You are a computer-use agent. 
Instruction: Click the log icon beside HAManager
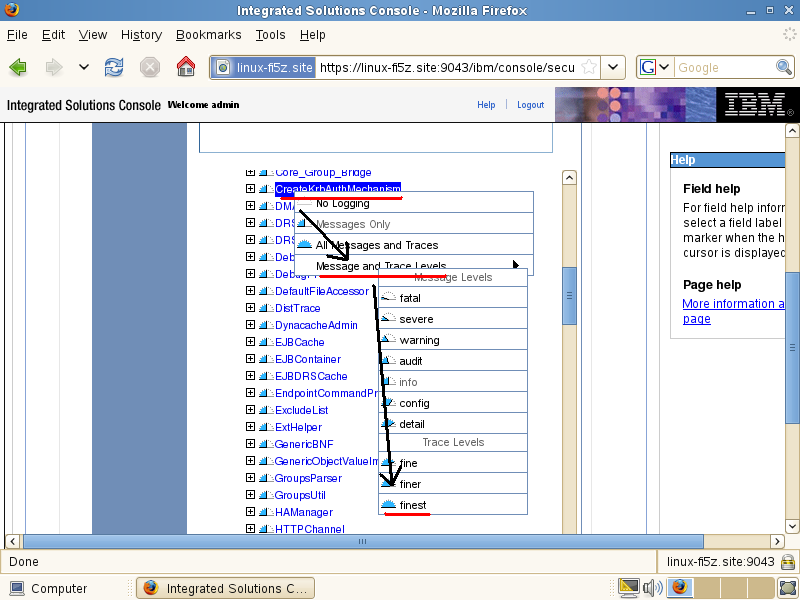pos(265,512)
